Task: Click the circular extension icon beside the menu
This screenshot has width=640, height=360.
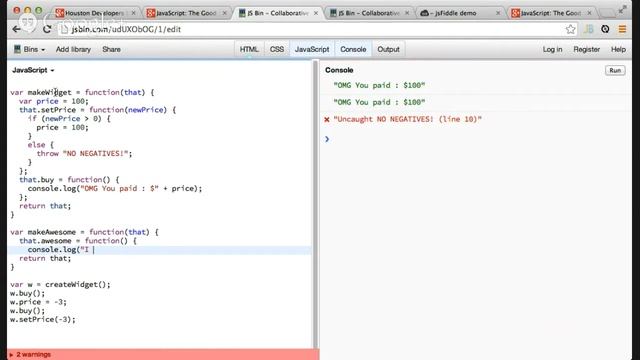Action: (x=605, y=29)
